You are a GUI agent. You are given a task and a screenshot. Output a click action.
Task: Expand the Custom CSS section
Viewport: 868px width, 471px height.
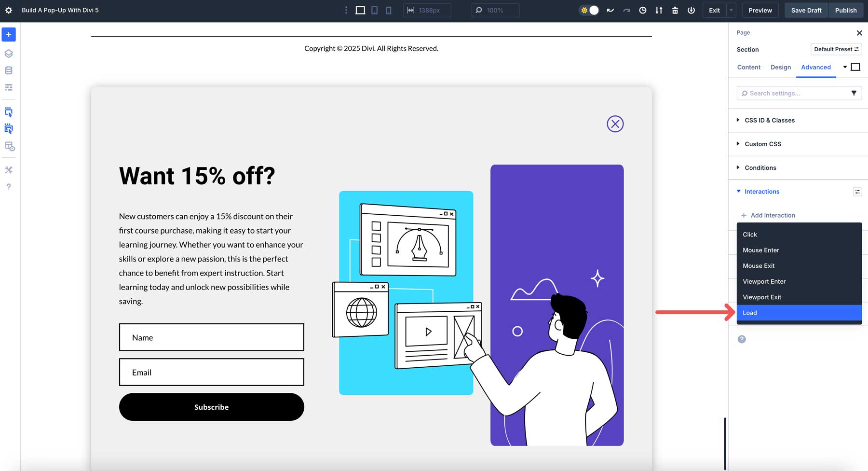click(763, 144)
